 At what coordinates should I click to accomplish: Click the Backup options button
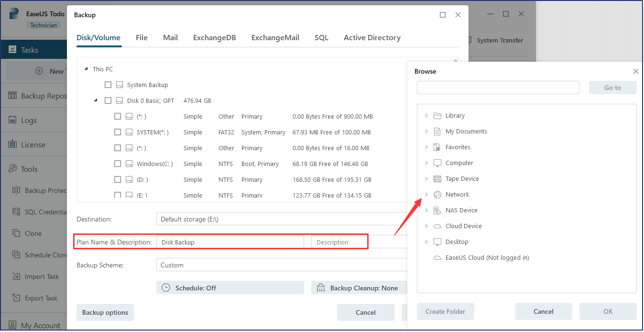click(105, 312)
